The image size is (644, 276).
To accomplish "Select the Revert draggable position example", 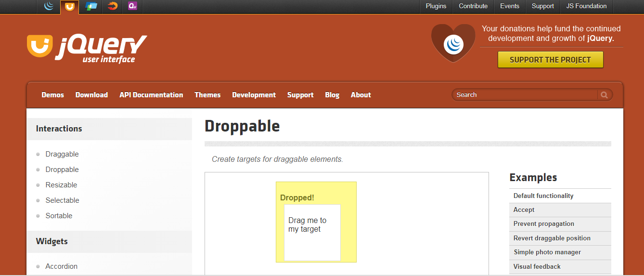I will click(552, 238).
